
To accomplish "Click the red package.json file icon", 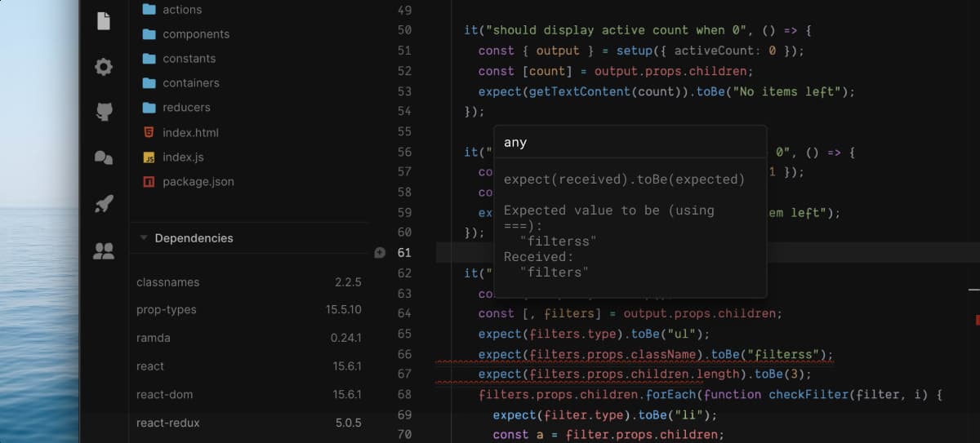I will point(149,181).
